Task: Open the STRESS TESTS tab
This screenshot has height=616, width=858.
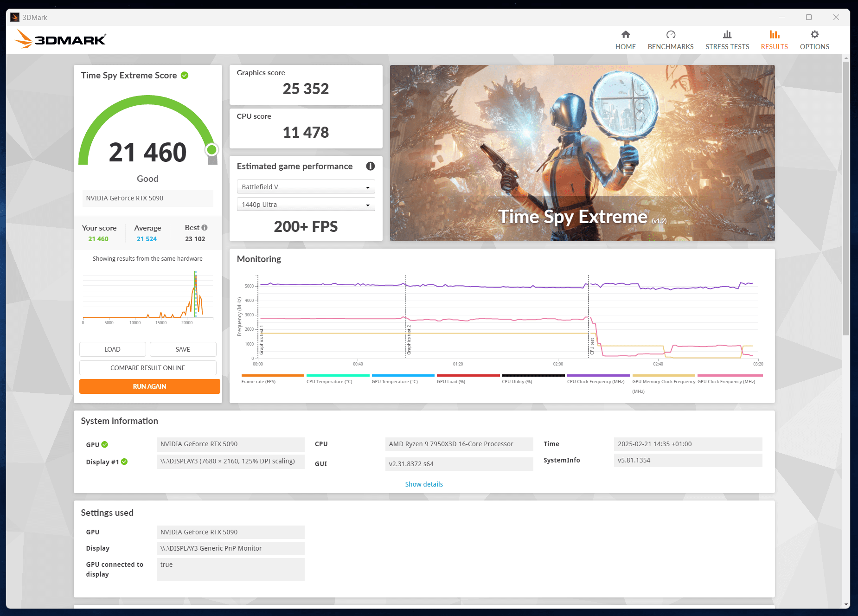Action: click(x=727, y=47)
